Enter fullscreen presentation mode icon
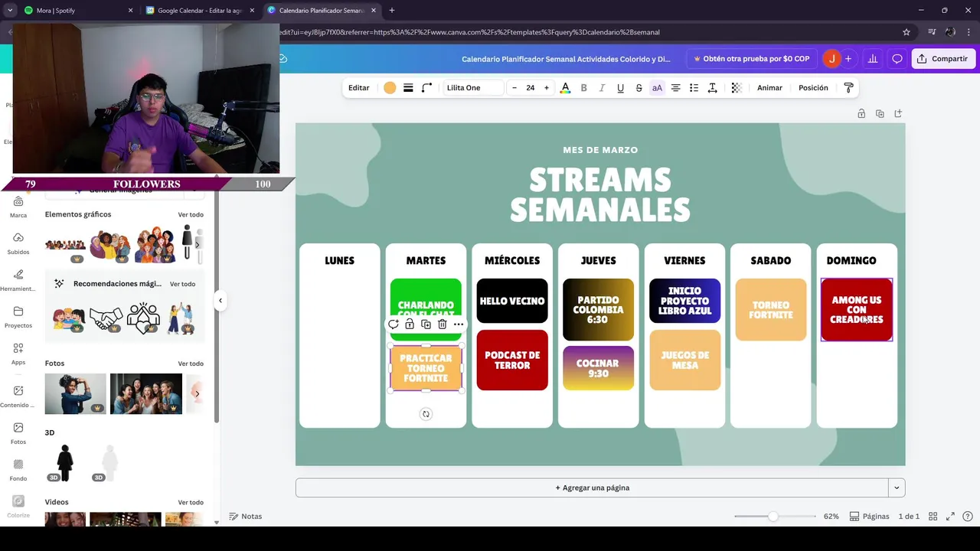This screenshot has height=551, width=980. (x=950, y=517)
